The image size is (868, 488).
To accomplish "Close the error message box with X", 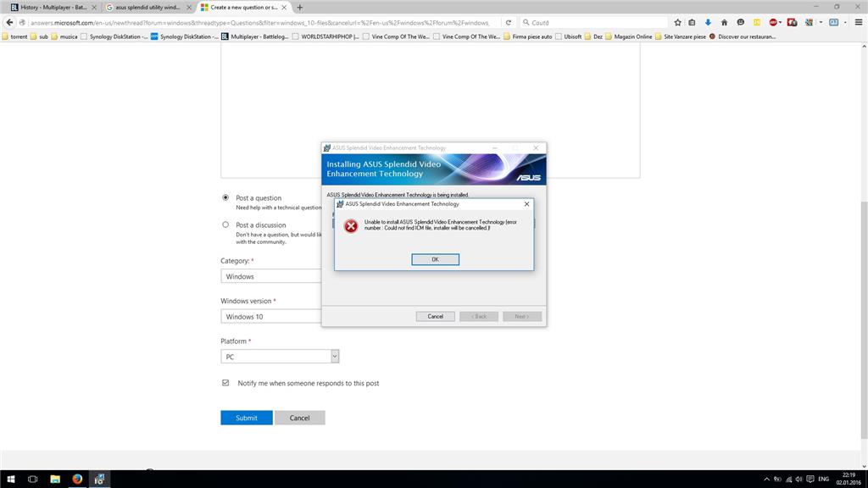I will click(526, 204).
